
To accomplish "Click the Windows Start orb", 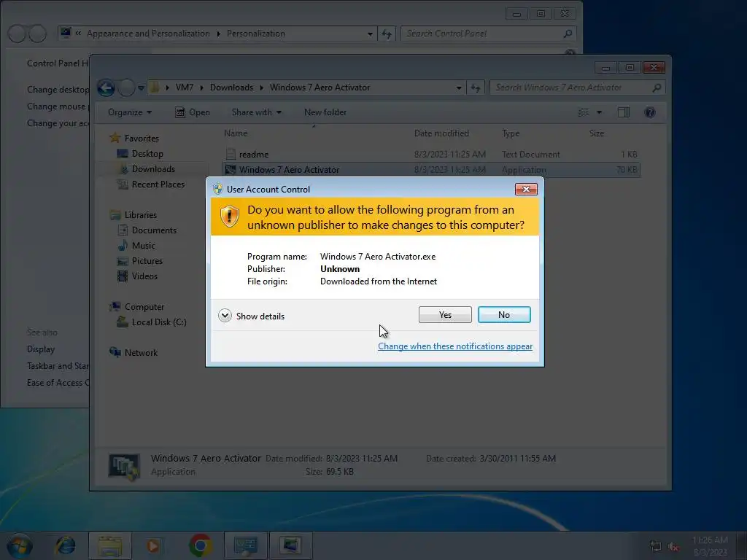I will (x=19, y=545).
